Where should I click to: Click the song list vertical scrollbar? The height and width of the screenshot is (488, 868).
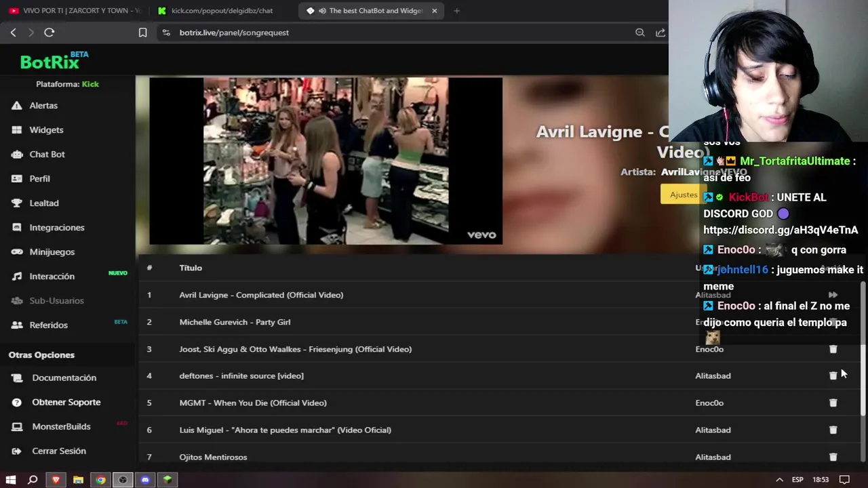[x=863, y=347]
